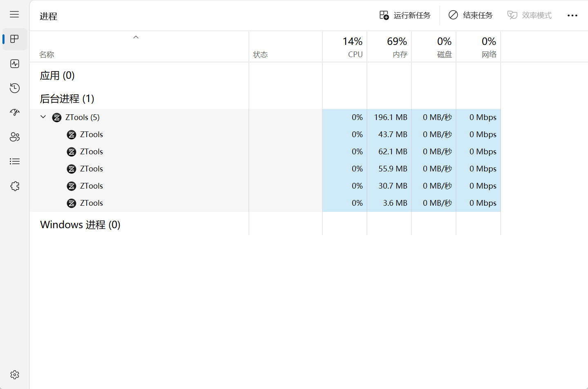Open the Services page from the sidebar
This screenshot has width=588, height=389.
pyautogui.click(x=15, y=186)
